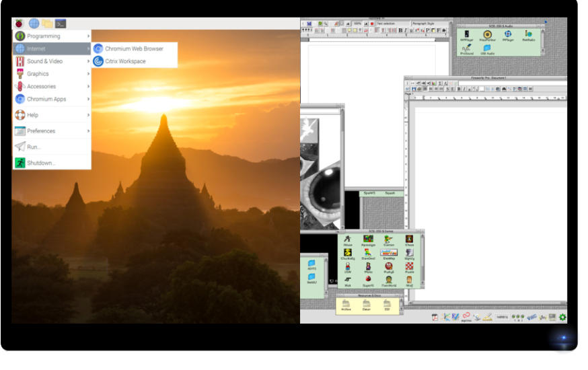This screenshot has width=588, height=370.
Task: Open the Chess game in Games window
Action: pos(409,240)
